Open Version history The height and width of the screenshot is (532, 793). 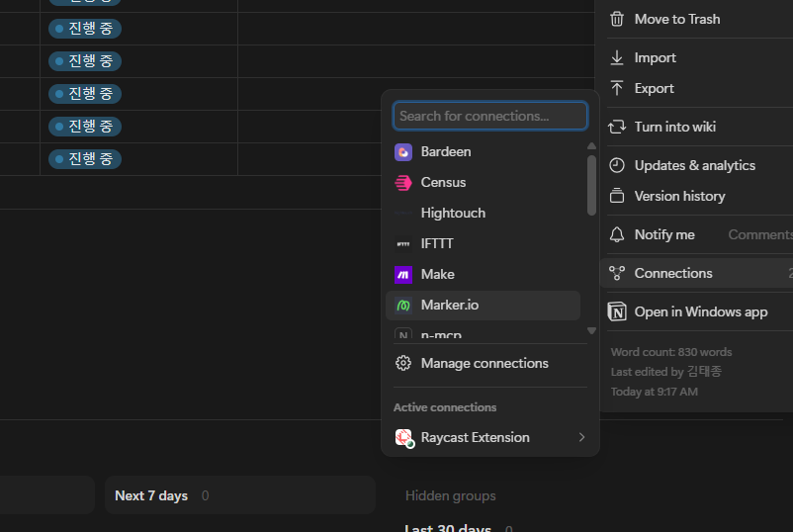click(x=697, y=196)
